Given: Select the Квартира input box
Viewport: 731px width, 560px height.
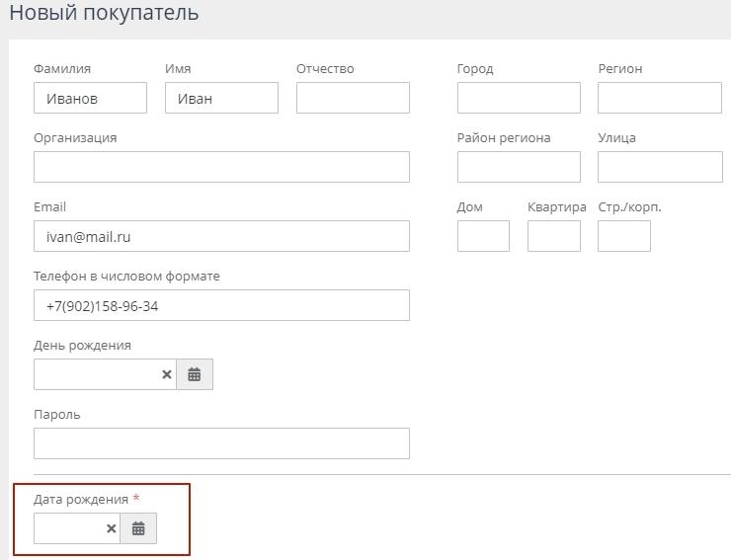Looking at the screenshot, I should 553,236.
